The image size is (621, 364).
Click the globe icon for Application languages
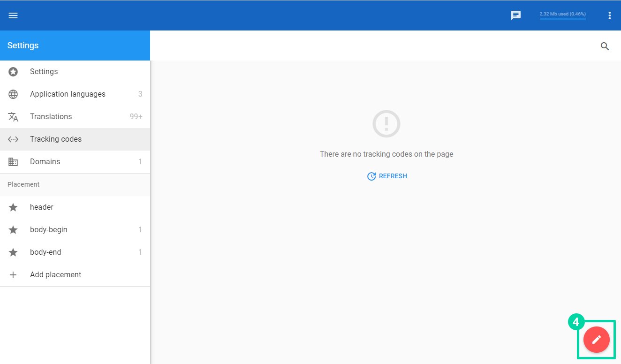click(x=13, y=94)
